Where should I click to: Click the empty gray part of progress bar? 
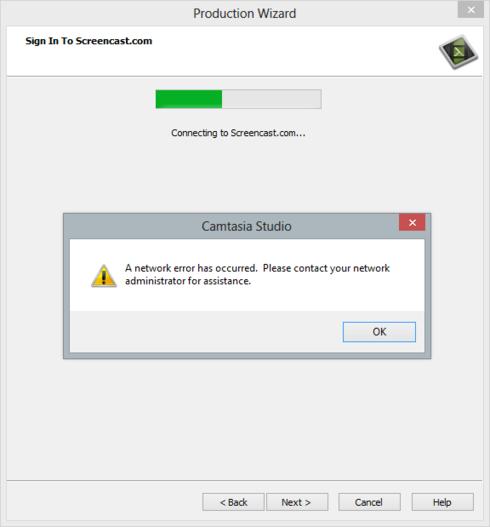(272, 99)
